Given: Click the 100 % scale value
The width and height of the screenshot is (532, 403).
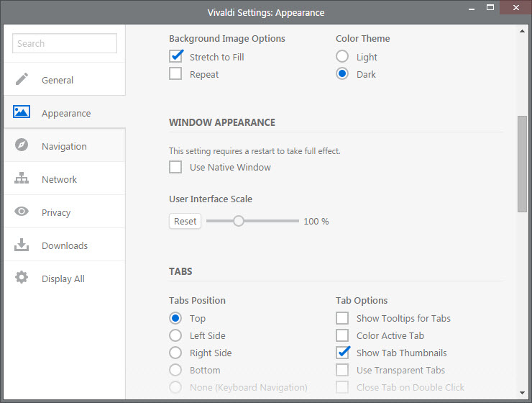Looking at the screenshot, I should tap(316, 222).
